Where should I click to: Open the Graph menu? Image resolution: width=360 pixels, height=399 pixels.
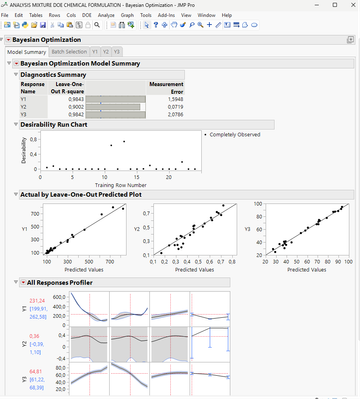[x=127, y=15]
